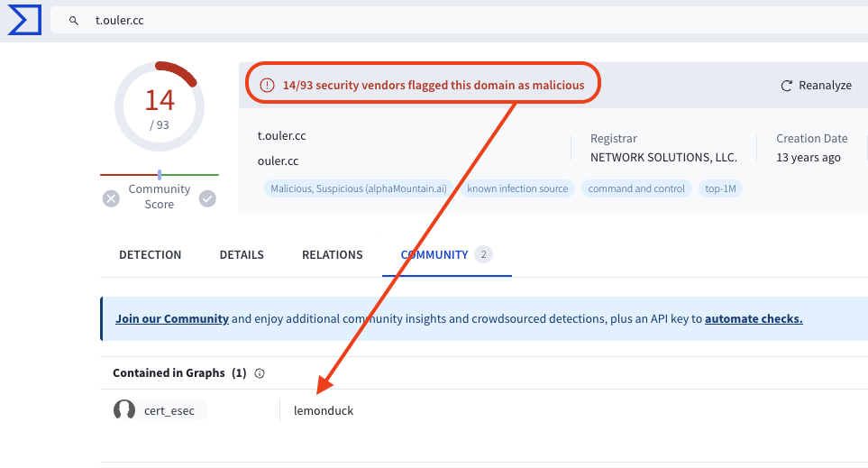Open the RELATIONS tab
This screenshot has width=868, height=468.
(332, 255)
